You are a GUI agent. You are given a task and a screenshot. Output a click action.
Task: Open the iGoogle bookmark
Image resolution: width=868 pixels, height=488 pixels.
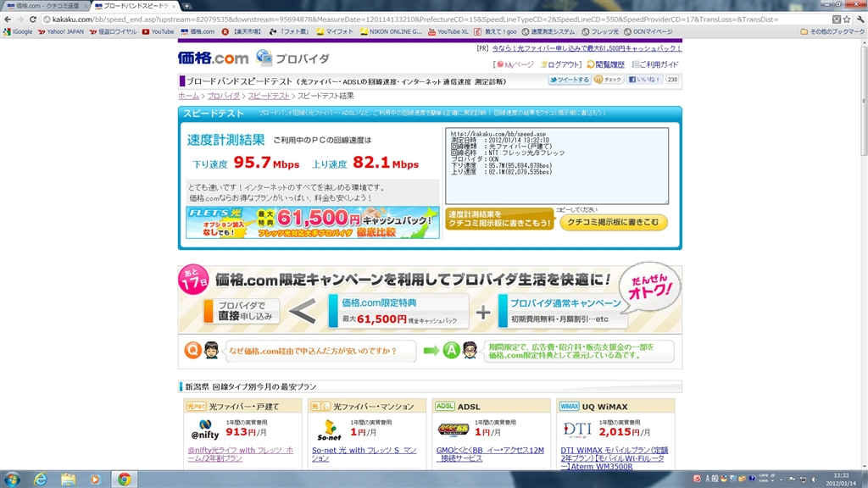[18, 31]
